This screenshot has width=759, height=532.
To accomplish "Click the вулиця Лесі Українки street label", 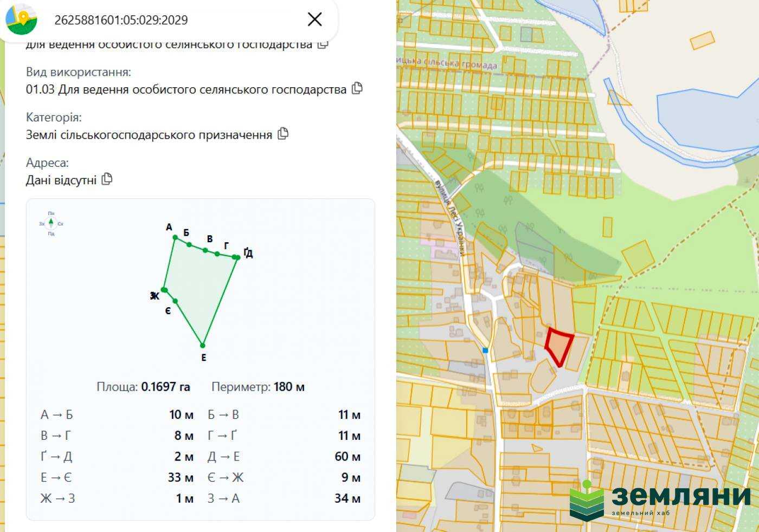I will point(451,217).
